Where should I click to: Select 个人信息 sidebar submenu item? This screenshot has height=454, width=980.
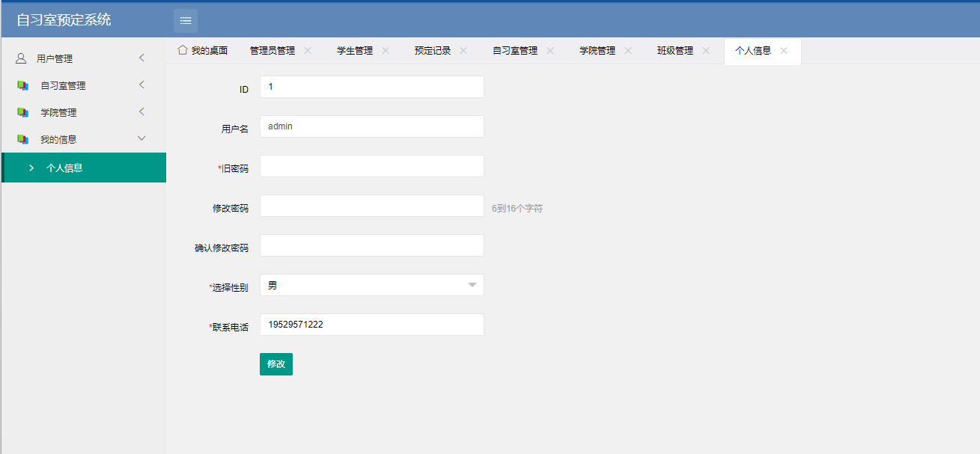[84, 168]
